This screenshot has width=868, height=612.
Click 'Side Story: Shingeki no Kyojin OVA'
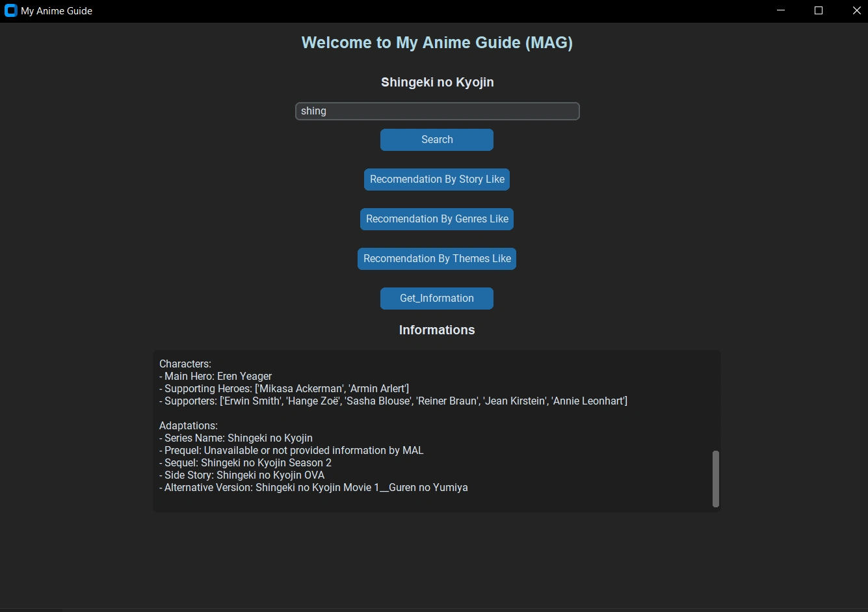click(x=242, y=475)
